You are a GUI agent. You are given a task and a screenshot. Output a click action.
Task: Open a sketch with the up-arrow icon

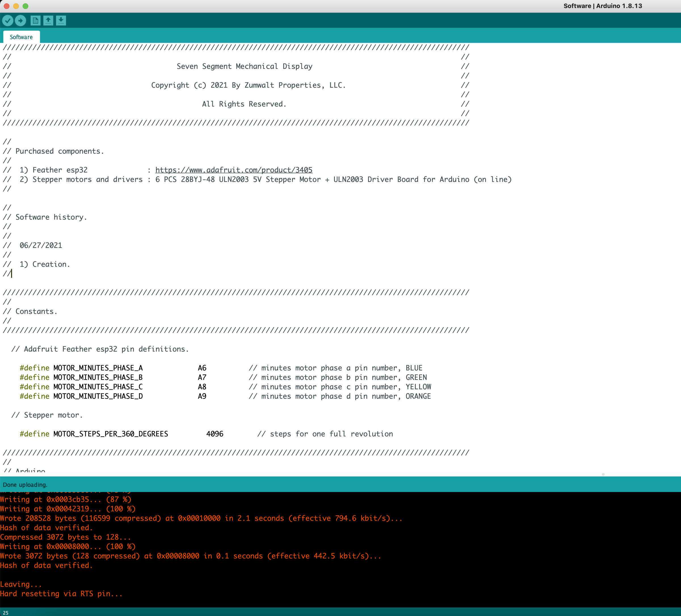click(x=48, y=21)
